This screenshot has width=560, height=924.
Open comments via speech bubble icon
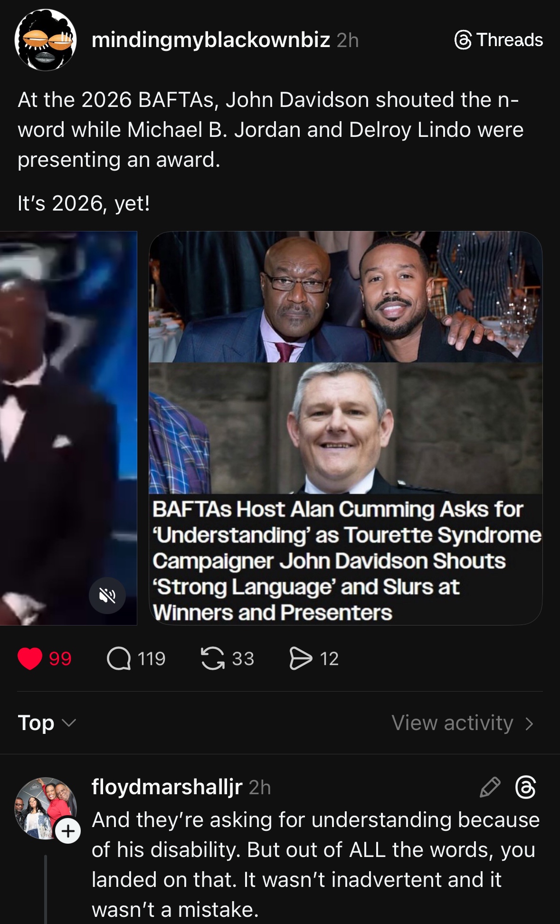(118, 659)
